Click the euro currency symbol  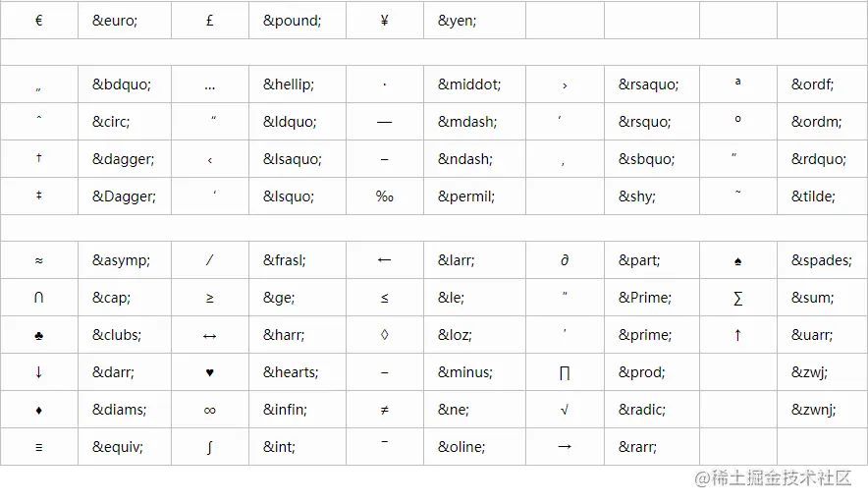tap(38, 20)
